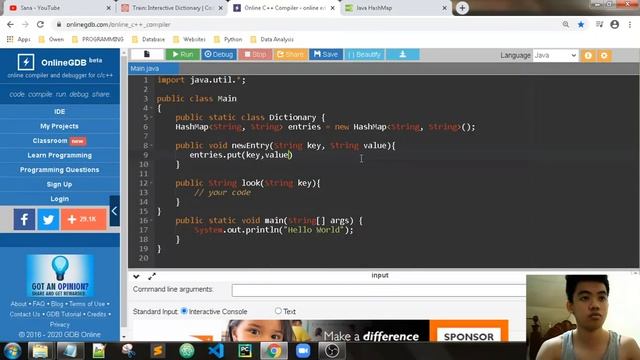Go back in browser history
This screenshot has height=360, width=640.
pos(10,24)
